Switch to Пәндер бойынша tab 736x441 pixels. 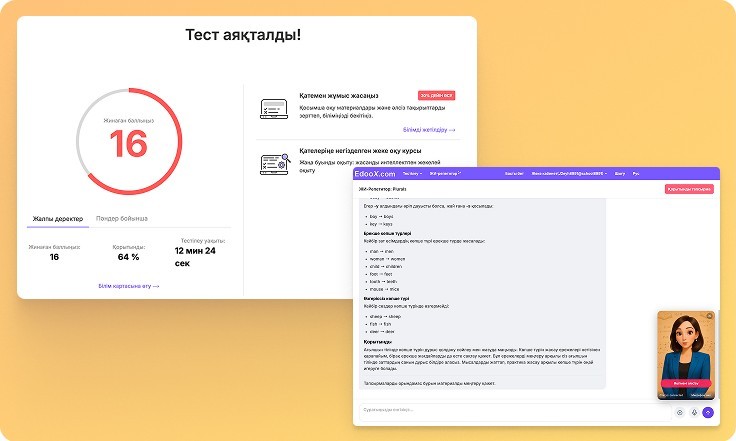pyautogui.click(x=122, y=219)
